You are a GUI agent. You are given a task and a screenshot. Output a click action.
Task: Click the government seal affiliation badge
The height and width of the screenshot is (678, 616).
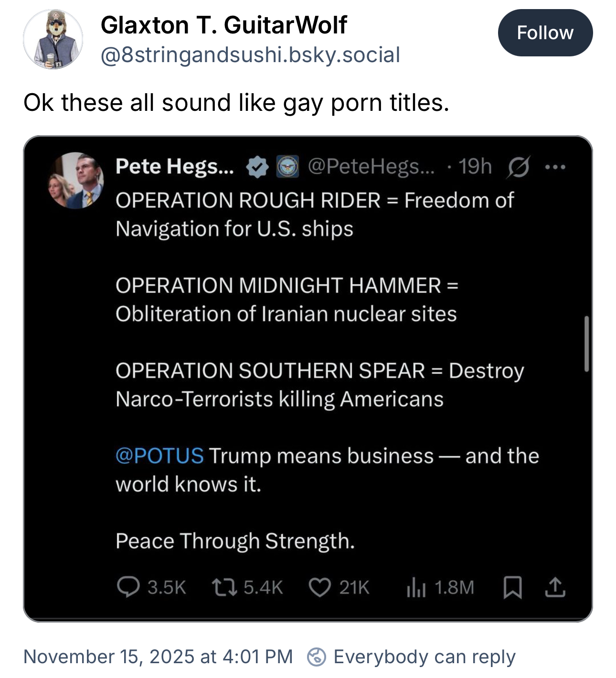click(288, 167)
